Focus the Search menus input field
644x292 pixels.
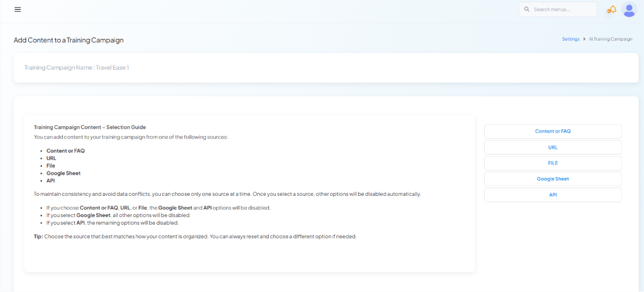tap(558, 9)
